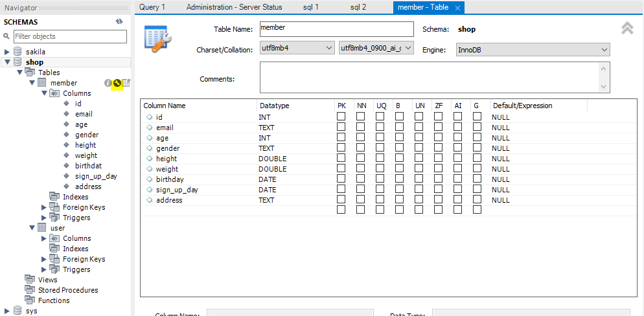
Task: Click the Triggers icon under member
Action: 54,218
